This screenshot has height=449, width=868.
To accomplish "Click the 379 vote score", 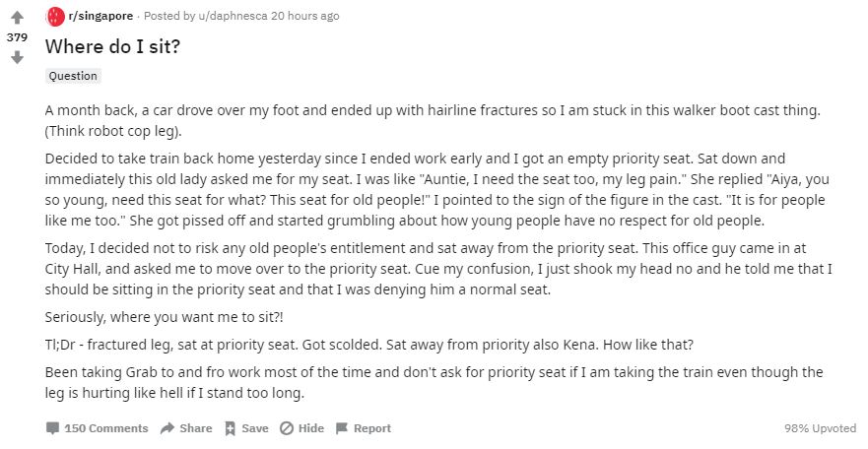I will (17, 37).
